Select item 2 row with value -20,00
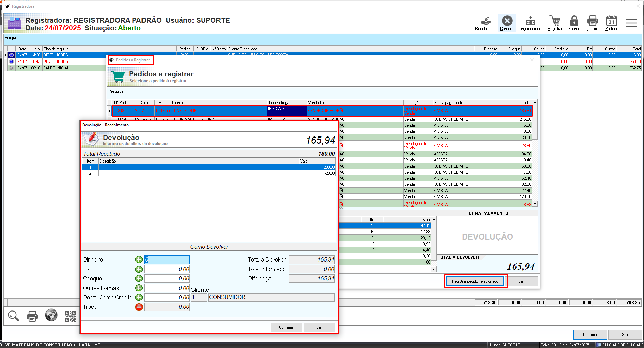This screenshot has height=348, width=644. 209,173
